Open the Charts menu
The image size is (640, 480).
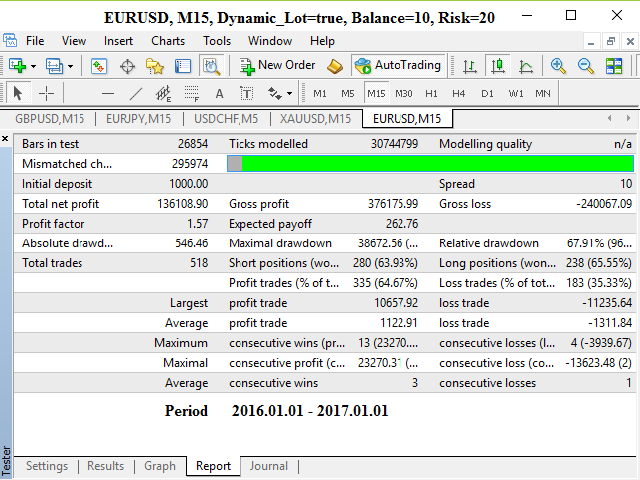click(x=168, y=41)
